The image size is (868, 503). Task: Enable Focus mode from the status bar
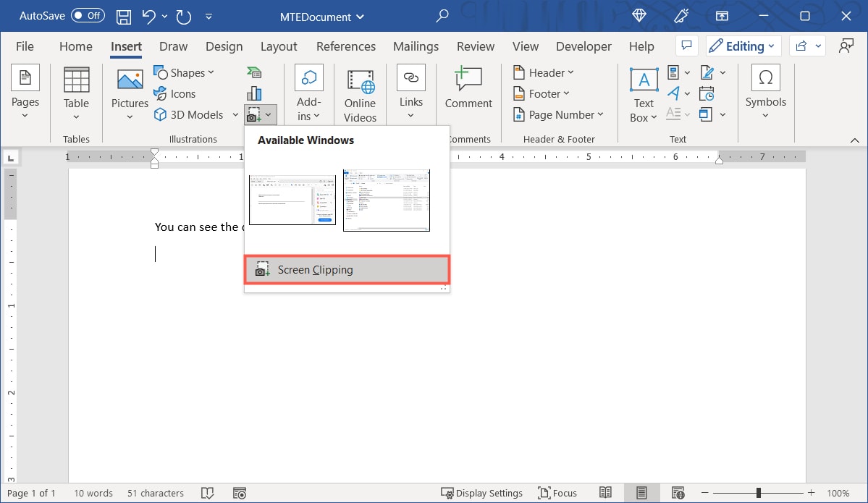(x=557, y=493)
